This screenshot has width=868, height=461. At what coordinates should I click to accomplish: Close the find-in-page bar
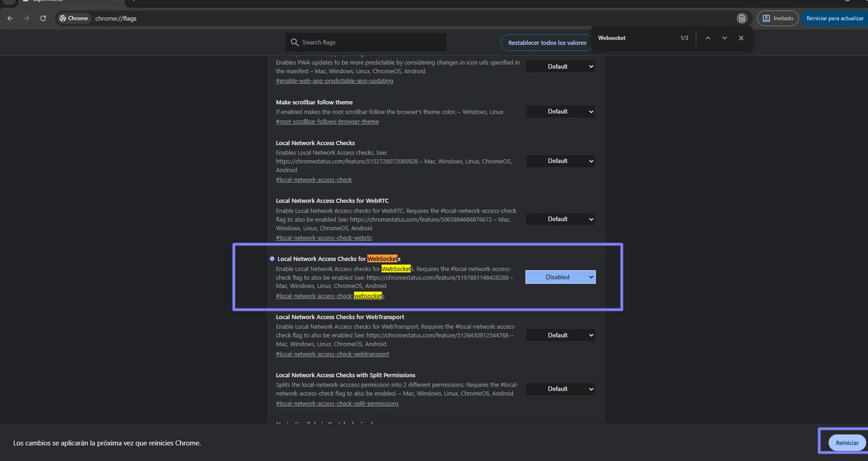[741, 38]
